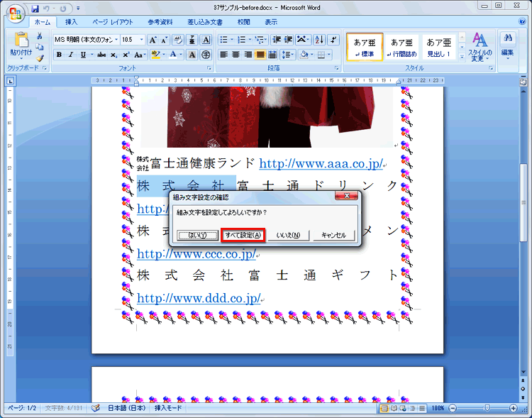532x418 pixels.
Task: Open the Editing (編集) find group
Action: click(508, 47)
